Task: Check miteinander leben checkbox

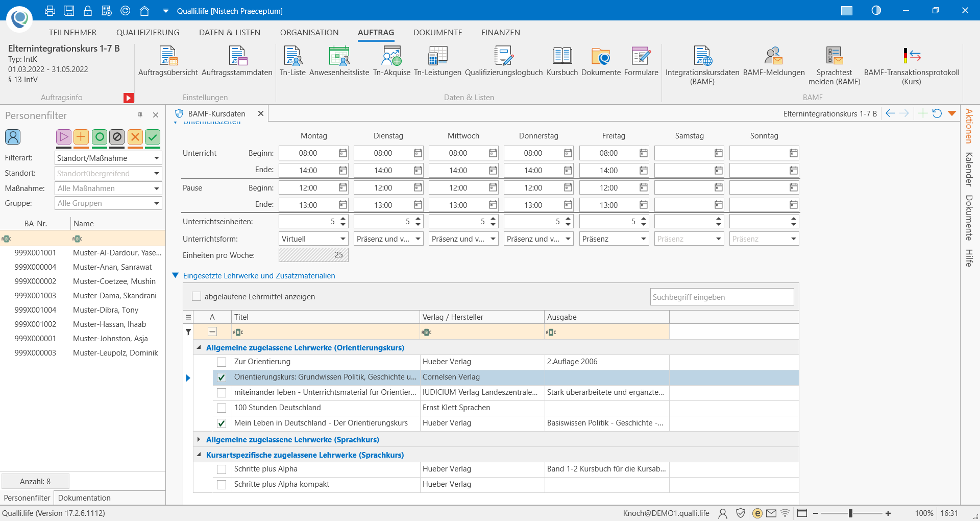Action: coord(222,393)
